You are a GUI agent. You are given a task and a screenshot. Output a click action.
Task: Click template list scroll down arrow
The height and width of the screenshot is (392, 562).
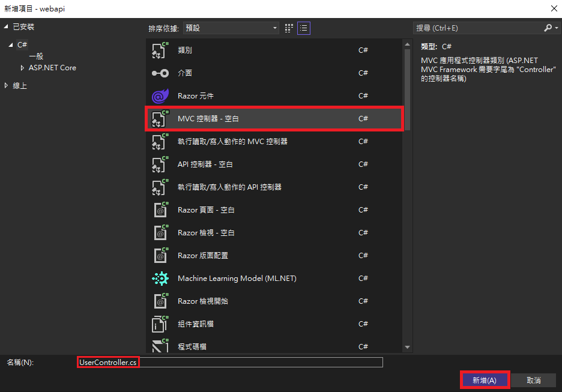click(407, 347)
